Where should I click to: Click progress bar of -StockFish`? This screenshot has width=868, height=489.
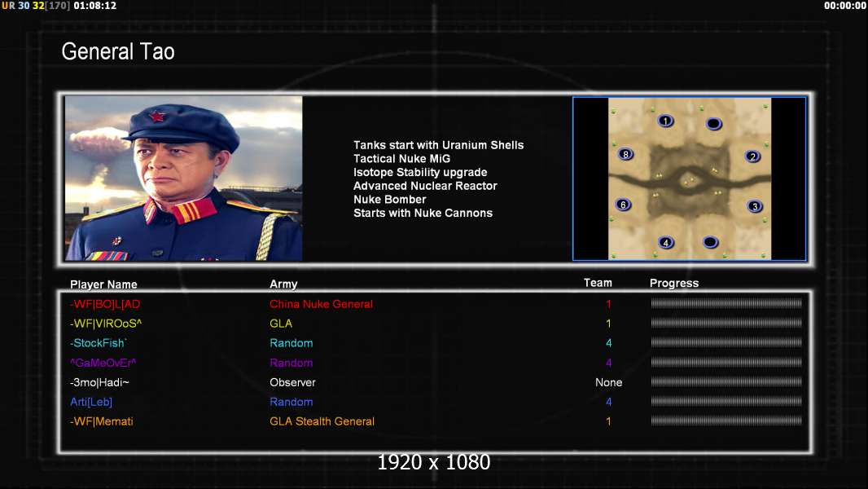726,342
